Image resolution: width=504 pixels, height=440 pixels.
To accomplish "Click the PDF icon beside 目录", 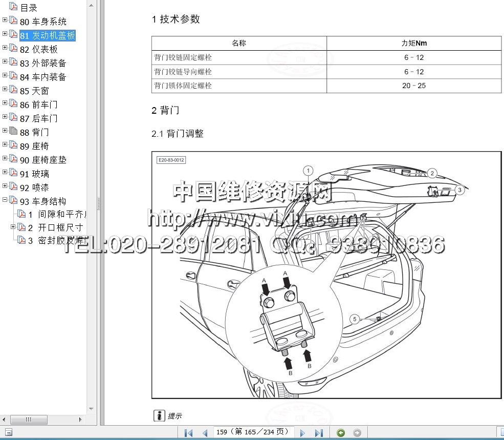I will [13, 7].
